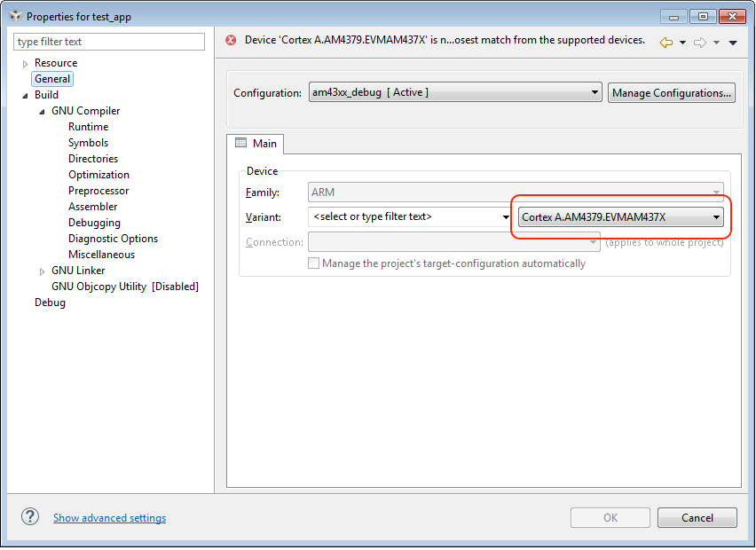This screenshot has width=756, height=550.
Task: Click the forward navigation arrow icon
Action: pos(699,42)
